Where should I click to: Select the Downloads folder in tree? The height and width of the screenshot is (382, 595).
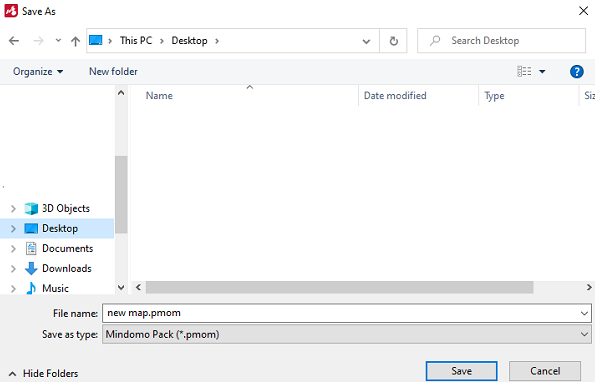pyautogui.click(x=67, y=268)
